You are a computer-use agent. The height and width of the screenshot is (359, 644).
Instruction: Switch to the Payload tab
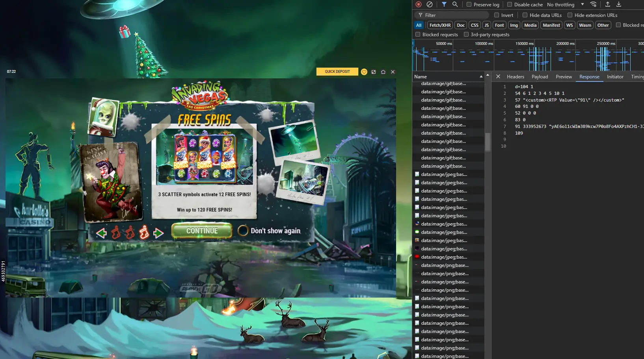[x=540, y=77]
